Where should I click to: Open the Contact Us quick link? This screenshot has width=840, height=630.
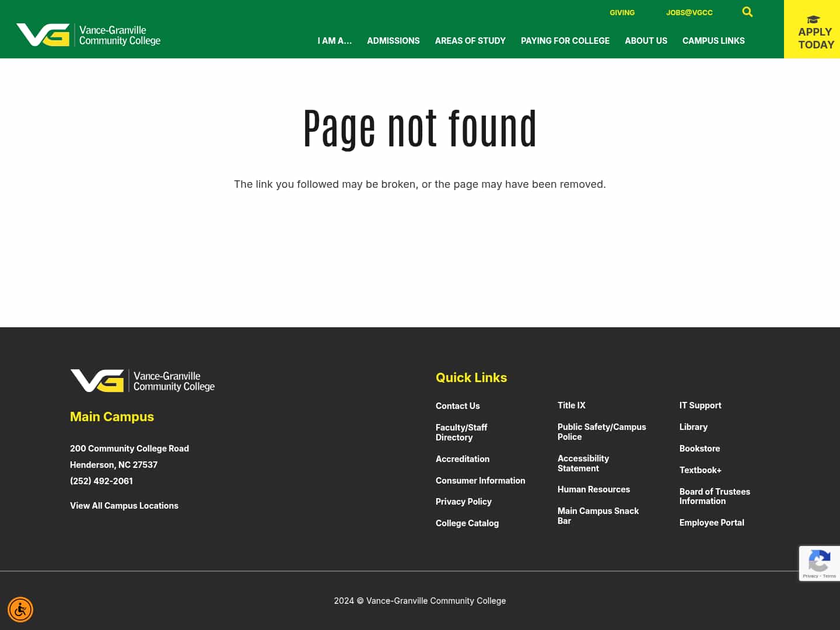(x=457, y=405)
